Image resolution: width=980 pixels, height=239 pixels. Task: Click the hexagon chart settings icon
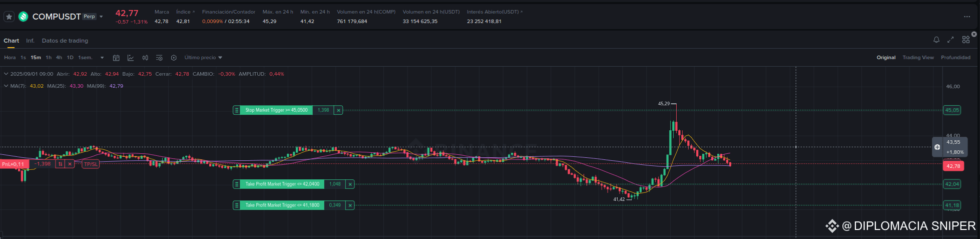174,58
